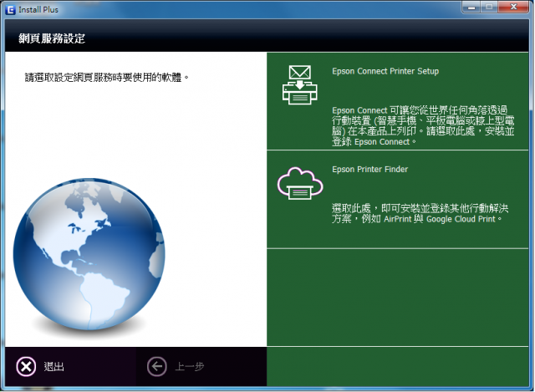Click the 上一步 back button label
The width and height of the screenshot is (535, 392).
point(190,367)
